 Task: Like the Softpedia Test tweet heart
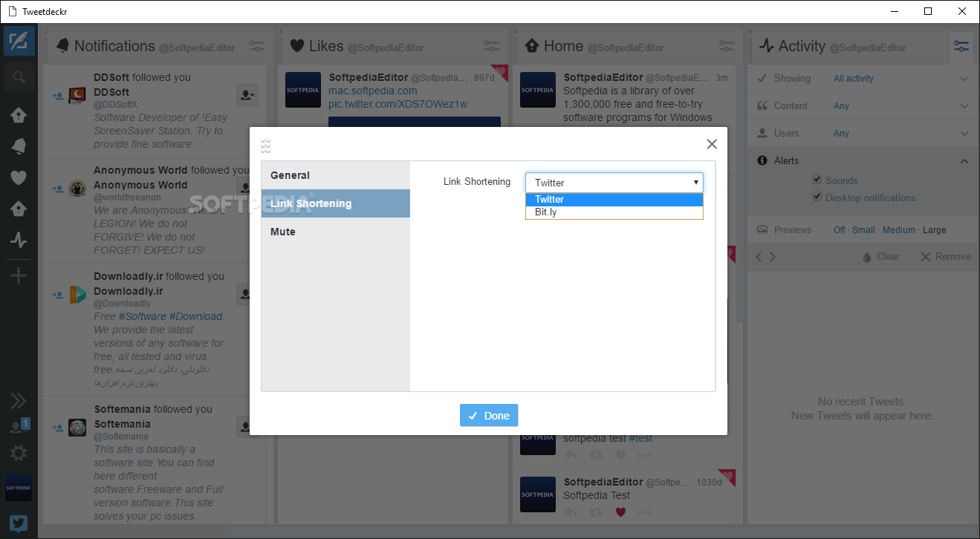620,512
